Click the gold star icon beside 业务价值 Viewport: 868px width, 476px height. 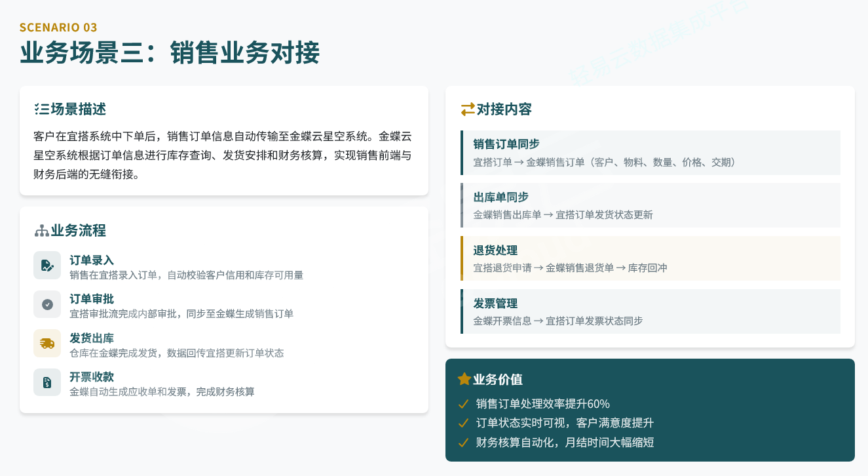point(464,379)
